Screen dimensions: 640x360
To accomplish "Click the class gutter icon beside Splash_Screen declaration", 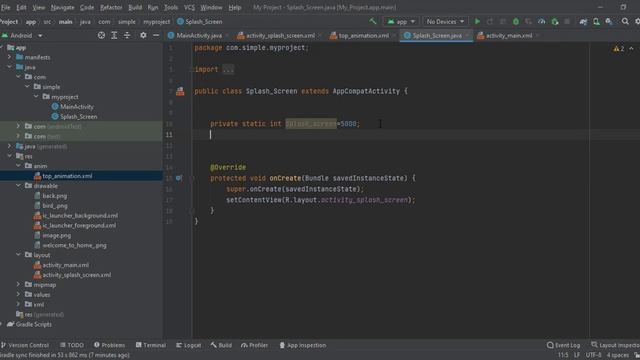I will [x=180, y=91].
